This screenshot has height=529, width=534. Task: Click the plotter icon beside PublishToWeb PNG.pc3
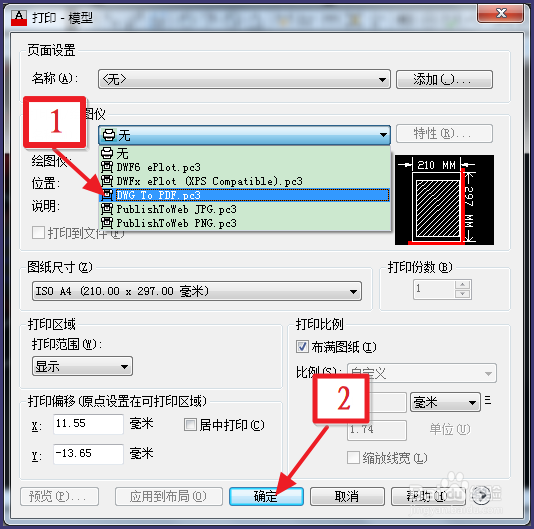(x=107, y=223)
